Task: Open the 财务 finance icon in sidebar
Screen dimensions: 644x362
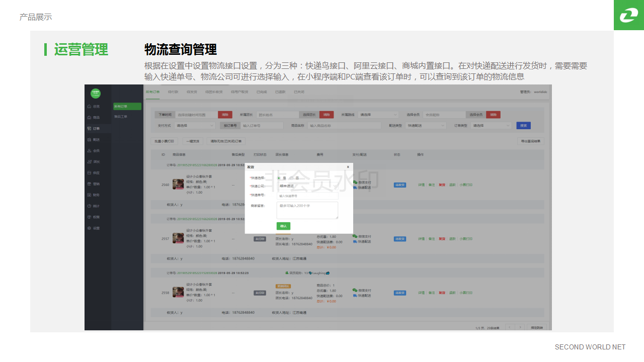Action: pyautogui.click(x=90, y=195)
